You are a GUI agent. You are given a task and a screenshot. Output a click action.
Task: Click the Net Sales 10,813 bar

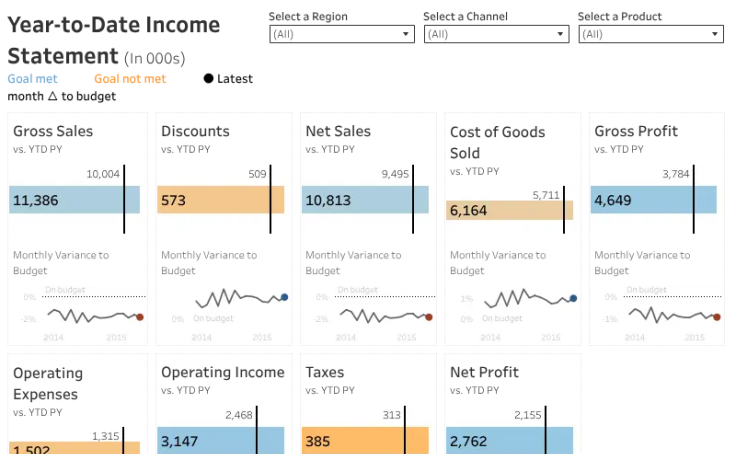[365, 200]
